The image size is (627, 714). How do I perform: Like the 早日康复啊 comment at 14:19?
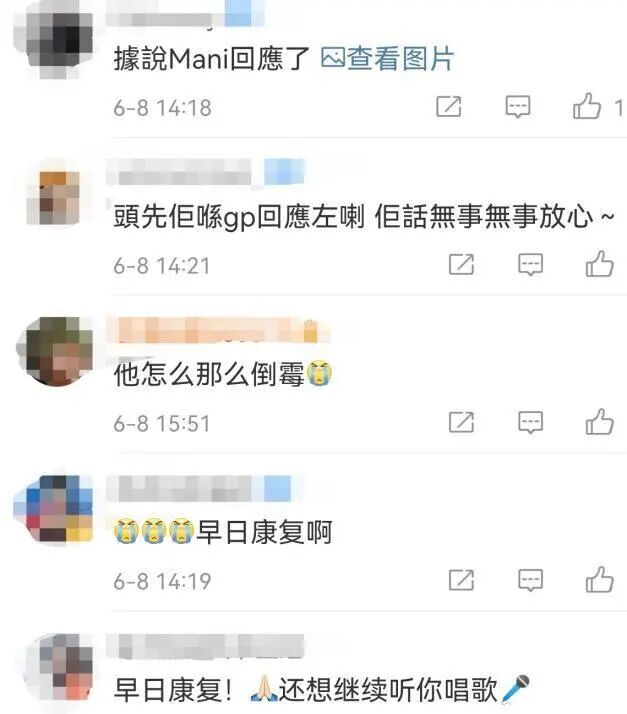(x=600, y=580)
